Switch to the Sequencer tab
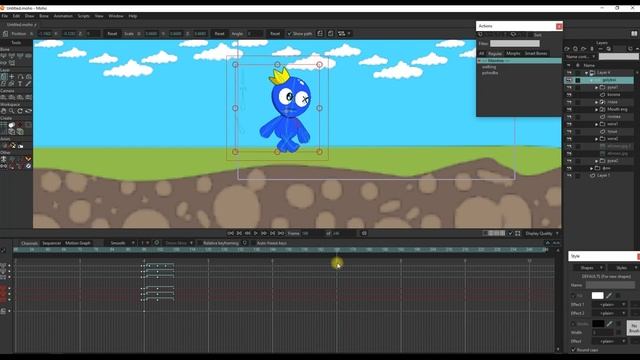 point(51,243)
